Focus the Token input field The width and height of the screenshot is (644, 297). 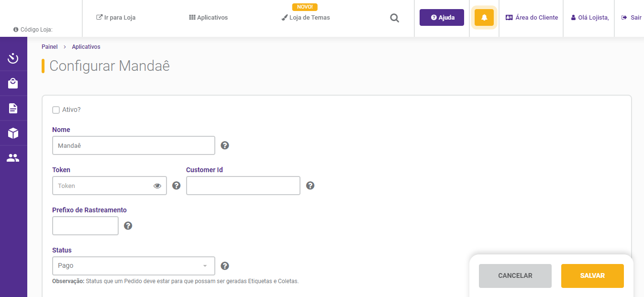coord(110,186)
